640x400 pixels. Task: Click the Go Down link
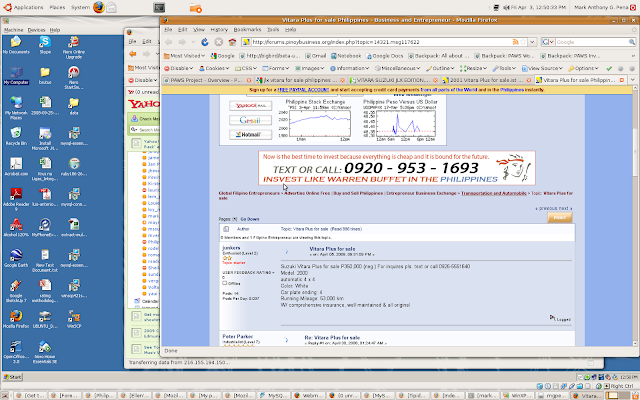(x=250, y=219)
